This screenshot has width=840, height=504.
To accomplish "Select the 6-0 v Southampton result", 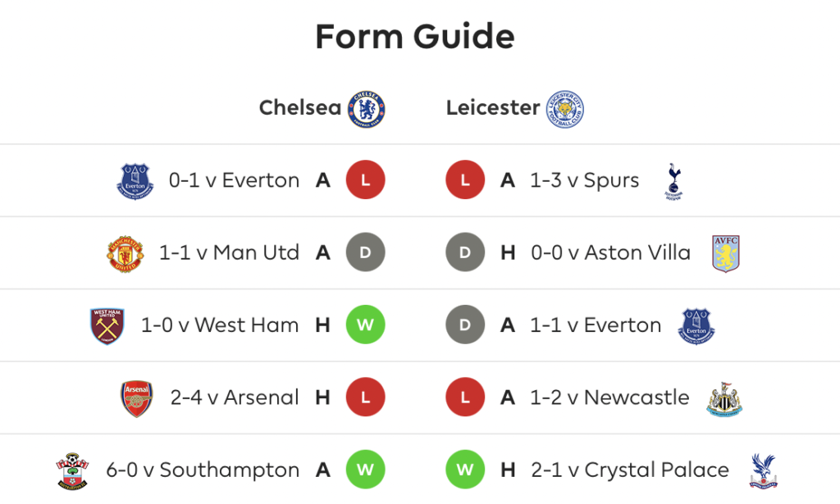I will pos(203,470).
